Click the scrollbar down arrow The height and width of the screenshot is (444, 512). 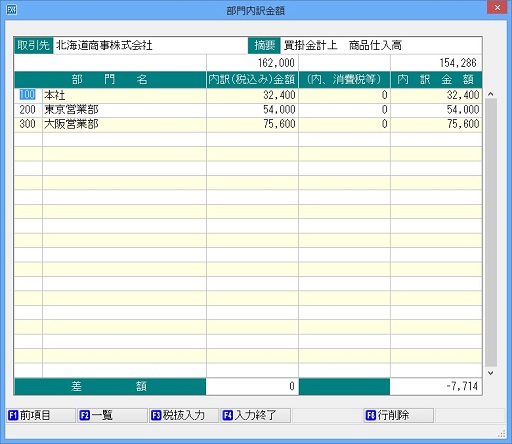pyautogui.click(x=490, y=373)
